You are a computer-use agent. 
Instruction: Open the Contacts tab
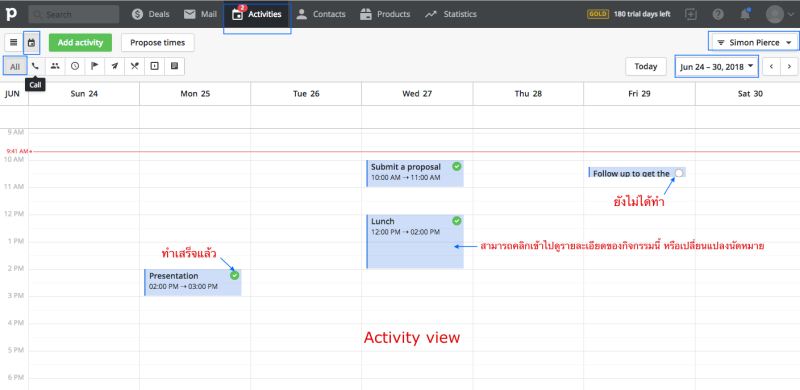321,14
